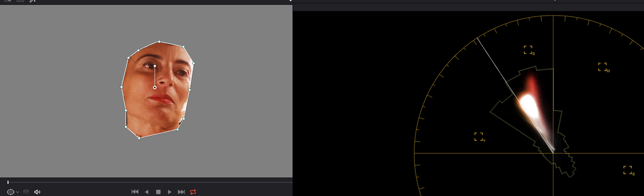Open the overlay mode dropdown chevron
Viewport: 644px width, 196px height.
coord(18,192)
